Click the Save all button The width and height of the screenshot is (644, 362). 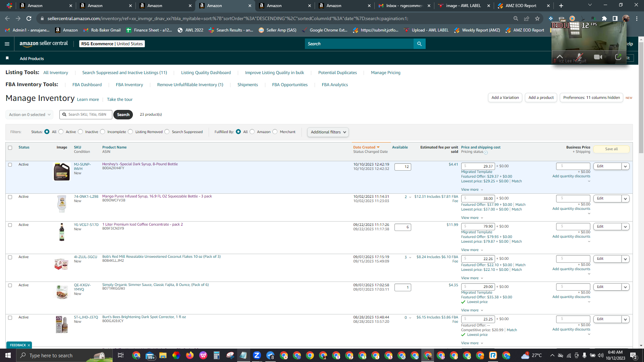[x=611, y=149]
